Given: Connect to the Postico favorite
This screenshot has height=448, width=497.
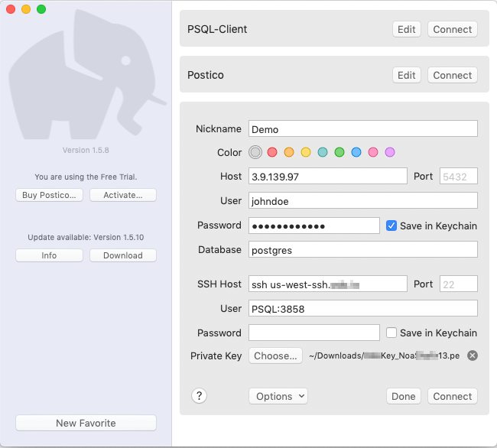Looking at the screenshot, I should click(x=453, y=75).
